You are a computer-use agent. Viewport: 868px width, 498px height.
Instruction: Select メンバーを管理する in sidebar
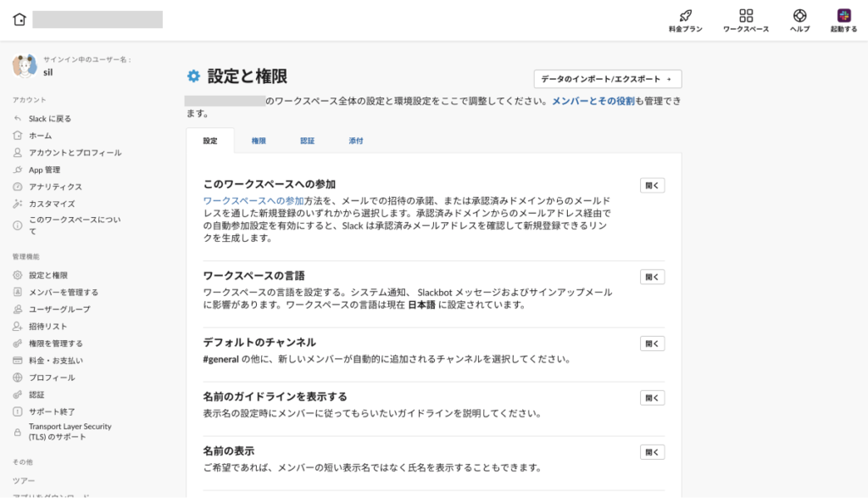tap(63, 293)
